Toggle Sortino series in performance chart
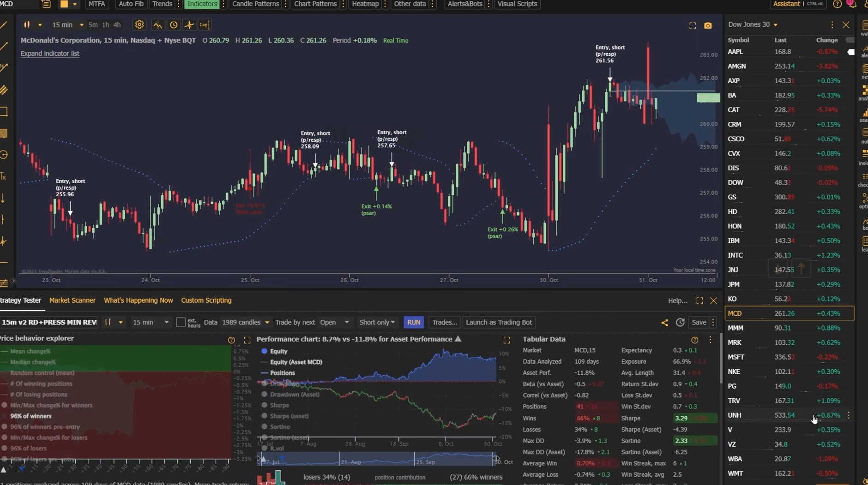The height and width of the screenshot is (485, 868). 276,427
